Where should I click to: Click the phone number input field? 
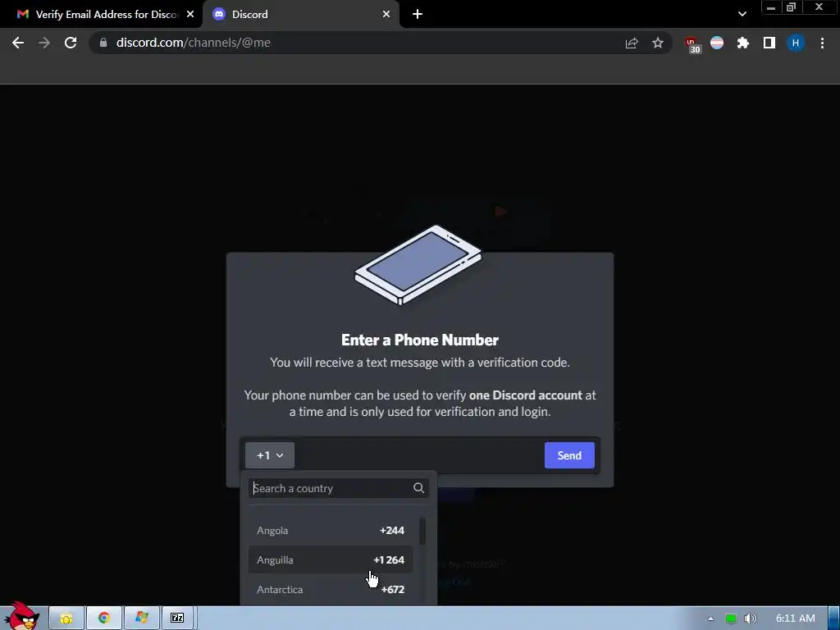pos(419,455)
